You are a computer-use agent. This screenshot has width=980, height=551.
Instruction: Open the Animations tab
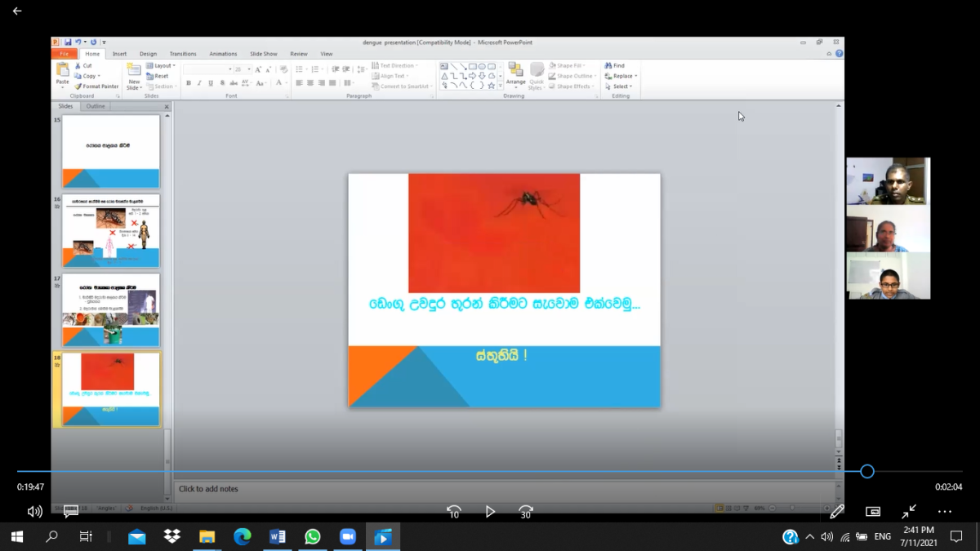[x=223, y=54]
